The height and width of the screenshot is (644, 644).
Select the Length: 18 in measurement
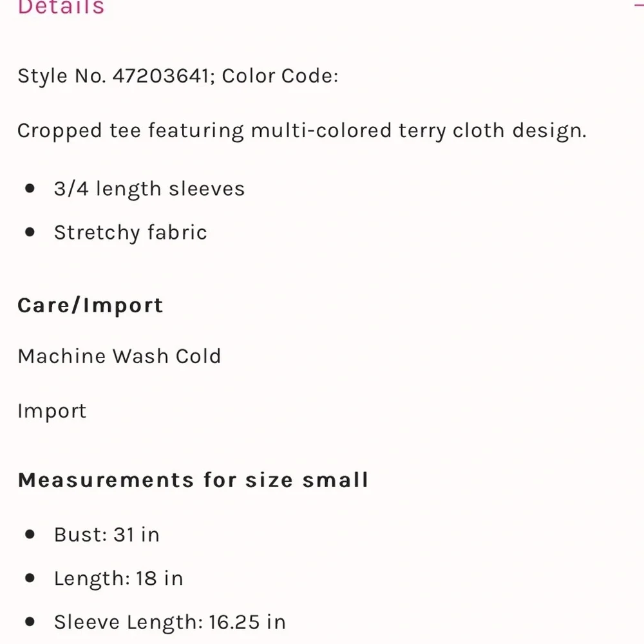[118, 579]
